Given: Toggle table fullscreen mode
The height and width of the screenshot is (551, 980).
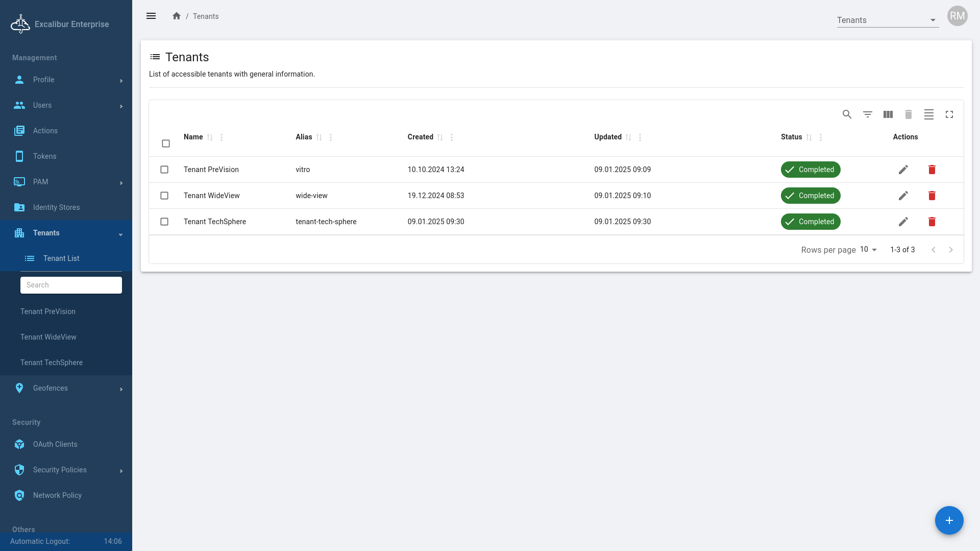Looking at the screenshot, I should point(949,114).
